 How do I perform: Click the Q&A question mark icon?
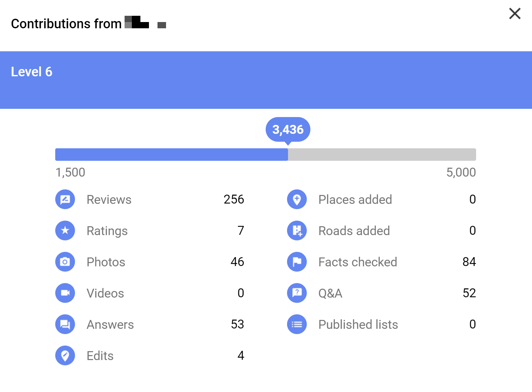pyautogui.click(x=297, y=293)
